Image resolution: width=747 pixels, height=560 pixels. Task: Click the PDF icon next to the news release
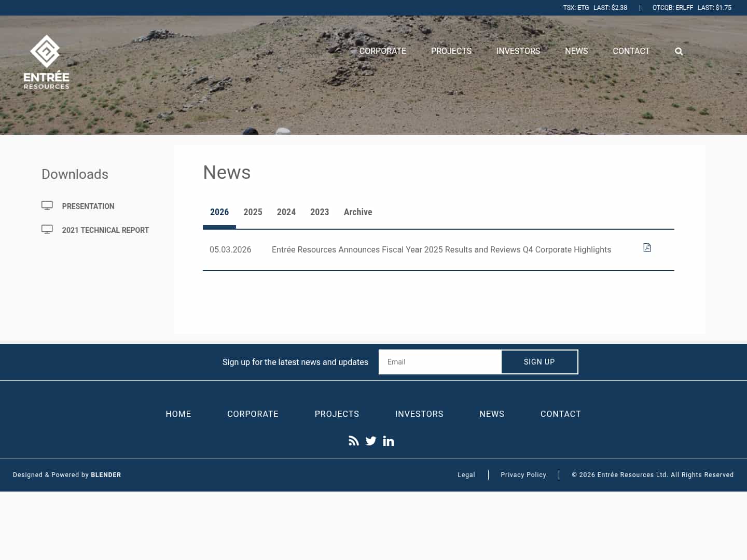(647, 247)
